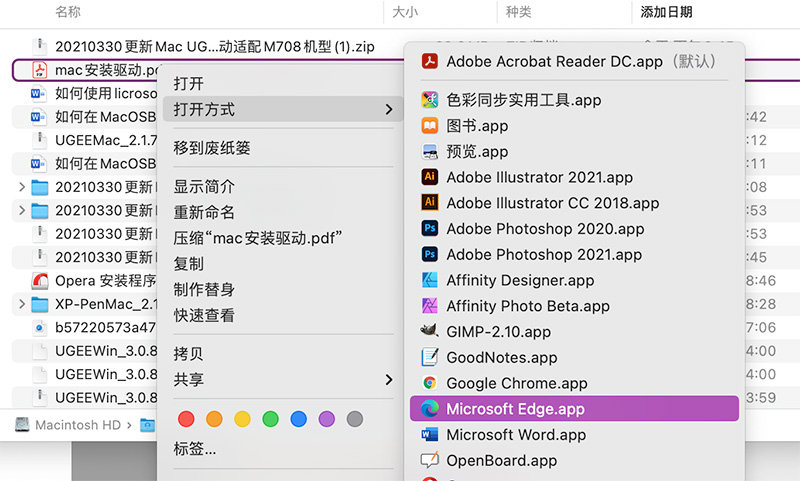The width and height of the screenshot is (800, 481).
Task: Apply the gray tag color
Action: [x=355, y=419]
